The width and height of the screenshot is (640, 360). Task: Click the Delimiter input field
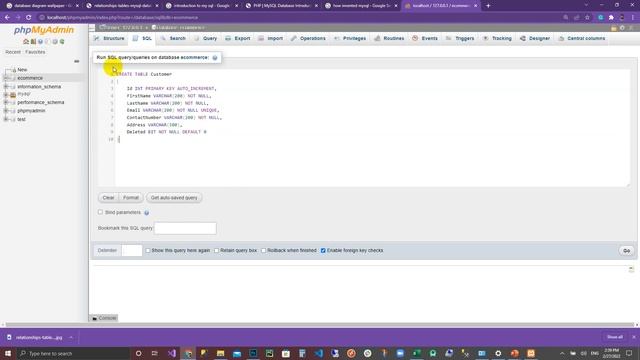point(132,250)
